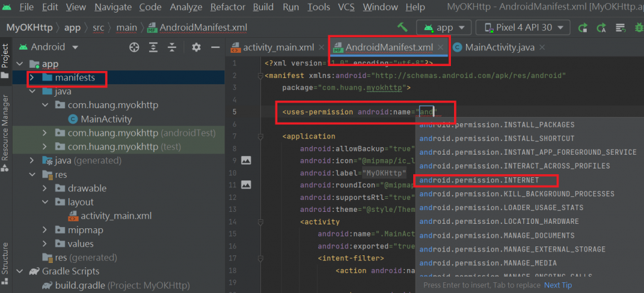Open the Refactor menu
Viewport: 644px width, 293px height.
coord(228,7)
